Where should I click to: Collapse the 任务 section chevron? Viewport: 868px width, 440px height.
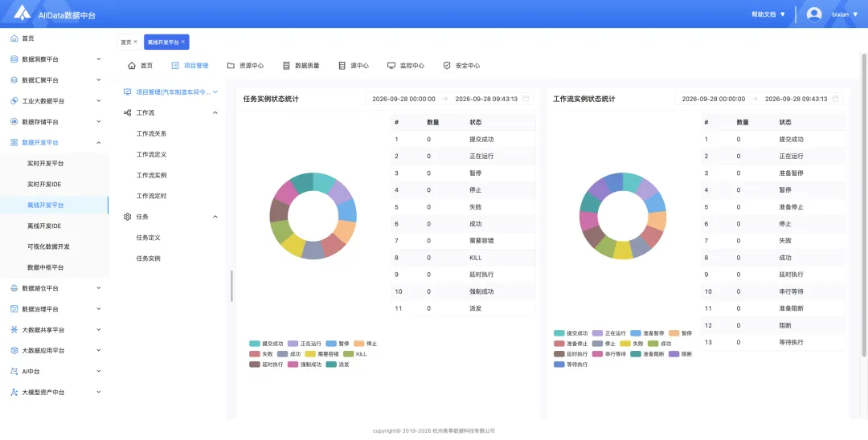click(x=215, y=217)
